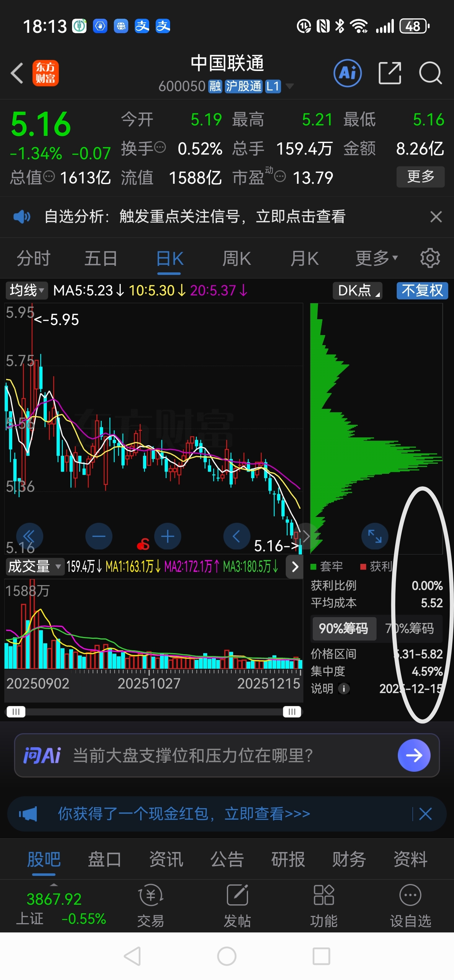Tap the 更多 quote details button

420,177
